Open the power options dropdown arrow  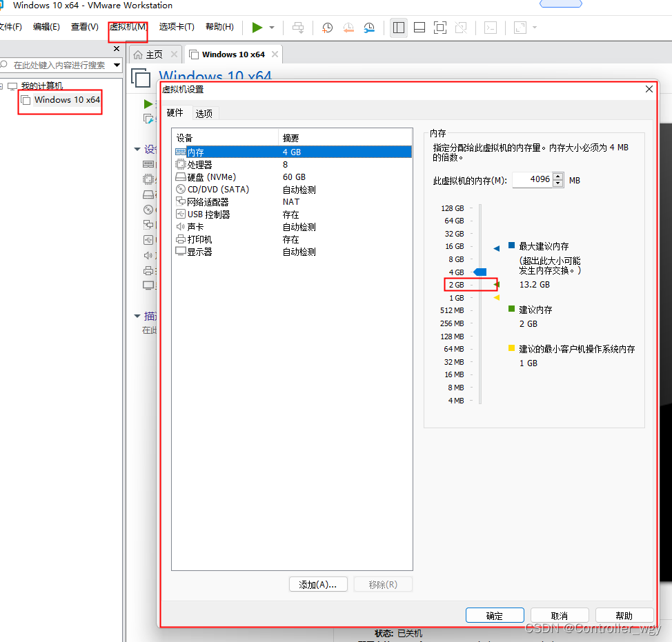coord(272,28)
